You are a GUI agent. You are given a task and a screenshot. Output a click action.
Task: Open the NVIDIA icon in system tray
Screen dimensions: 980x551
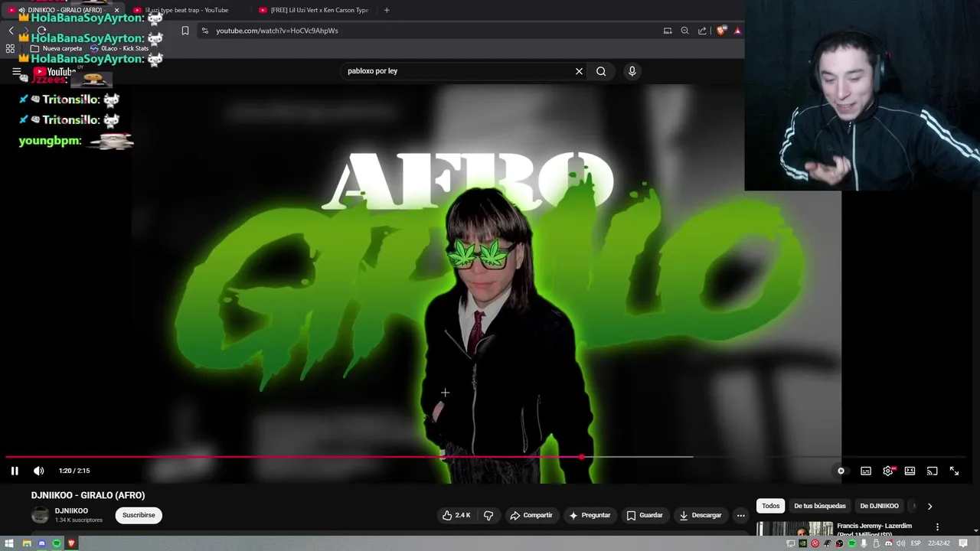tap(802, 543)
